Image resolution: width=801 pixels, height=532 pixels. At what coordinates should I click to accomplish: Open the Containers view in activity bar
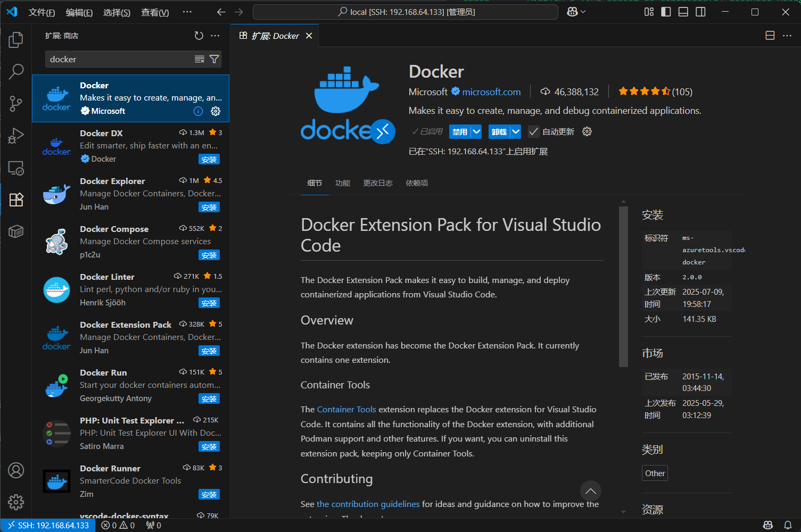[16, 231]
